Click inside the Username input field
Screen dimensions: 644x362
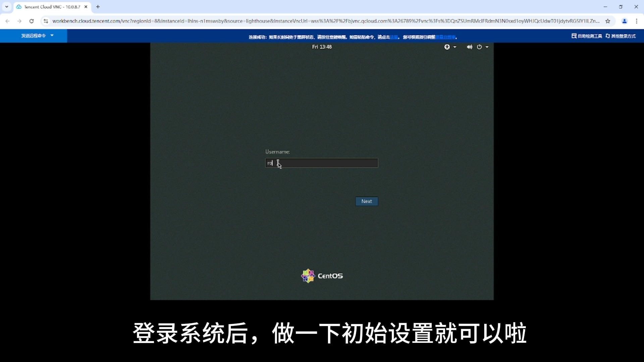(321, 163)
